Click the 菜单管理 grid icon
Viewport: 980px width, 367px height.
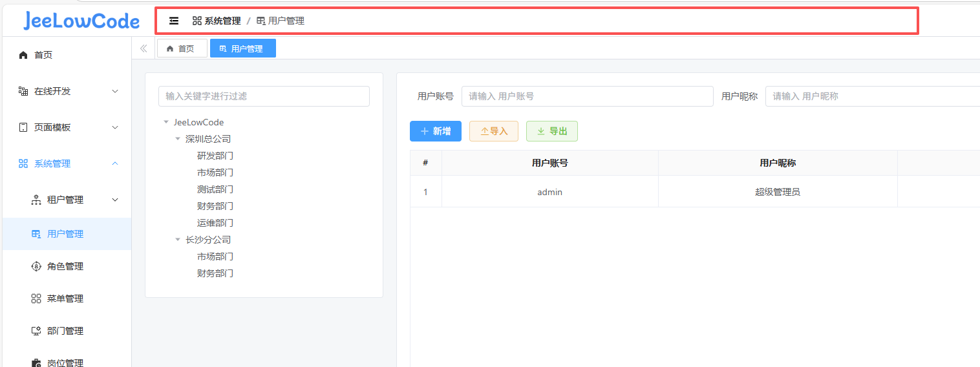click(36, 299)
